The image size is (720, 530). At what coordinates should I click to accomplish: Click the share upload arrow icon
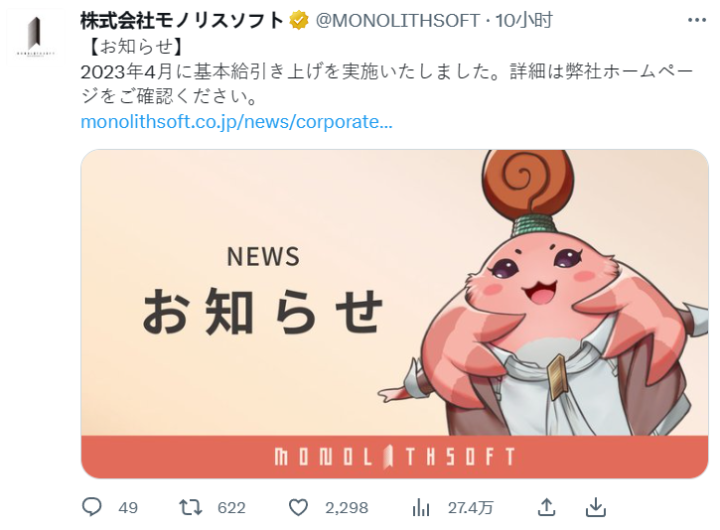point(546,507)
